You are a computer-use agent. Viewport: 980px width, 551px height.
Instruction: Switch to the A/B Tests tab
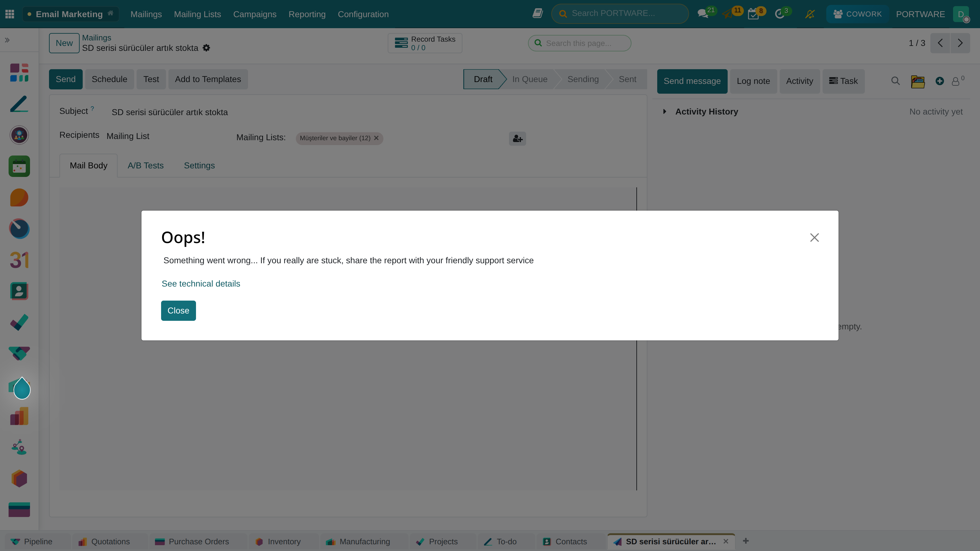pyautogui.click(x=146, y=165)
